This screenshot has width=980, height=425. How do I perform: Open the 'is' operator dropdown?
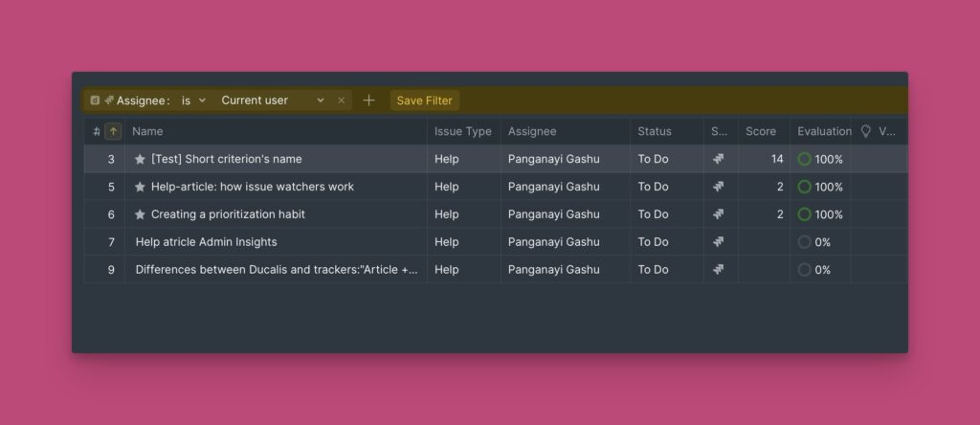(193, 101)
